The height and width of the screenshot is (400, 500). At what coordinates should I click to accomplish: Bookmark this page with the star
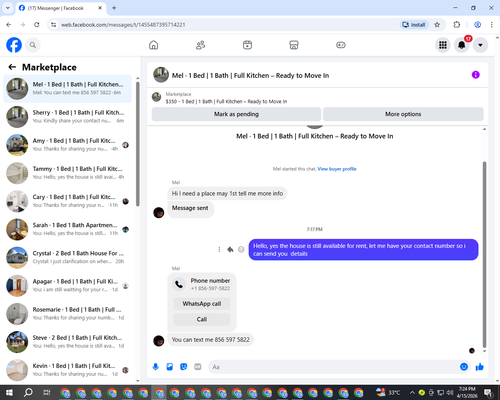coord(437,25)
